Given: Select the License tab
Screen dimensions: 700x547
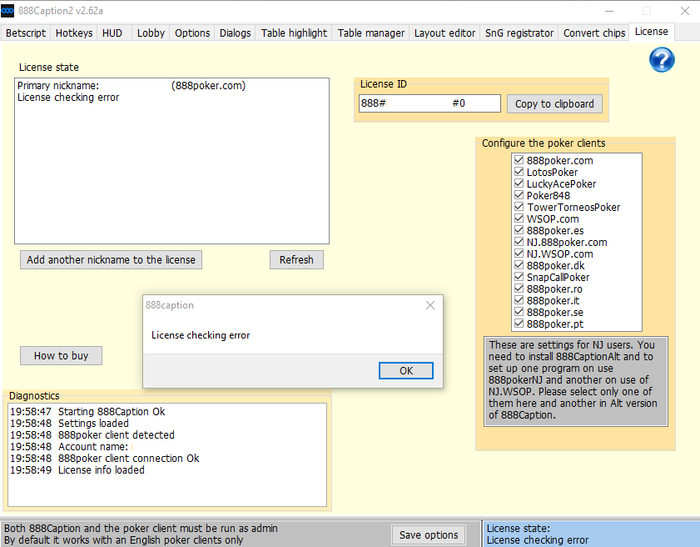Looking at the screenshot, I should (651, 32).
